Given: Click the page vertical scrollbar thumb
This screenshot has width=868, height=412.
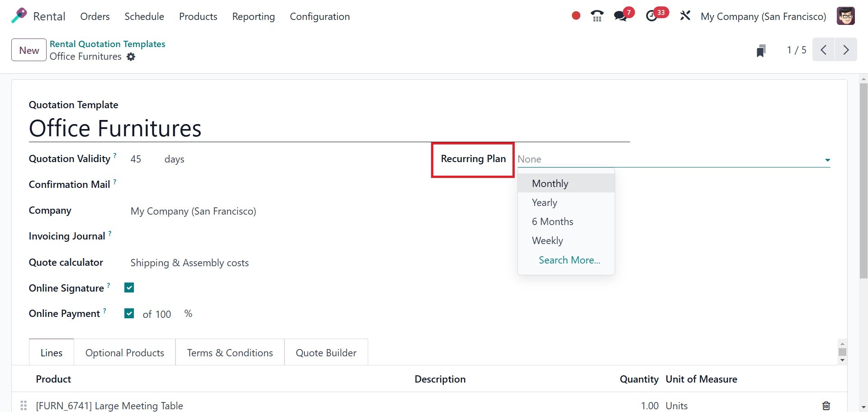Looking at the screenshot, I should click(x=863, y=181).
